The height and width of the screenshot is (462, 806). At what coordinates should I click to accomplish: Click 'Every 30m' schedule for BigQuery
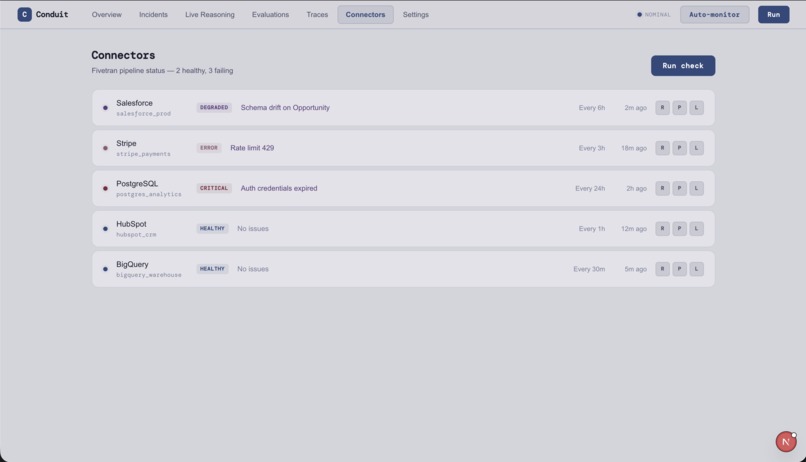[589, 269]
